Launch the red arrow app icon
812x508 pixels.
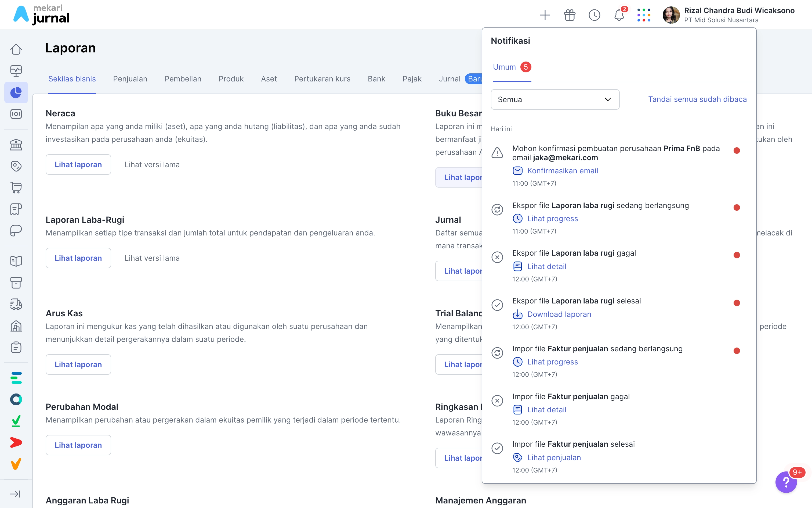click(x=16, y=442)
